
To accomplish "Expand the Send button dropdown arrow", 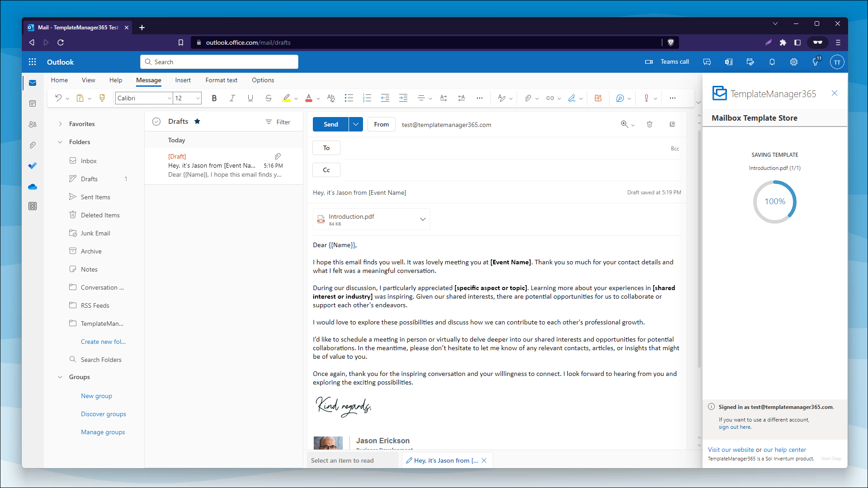I will click(x=356, y=125).
